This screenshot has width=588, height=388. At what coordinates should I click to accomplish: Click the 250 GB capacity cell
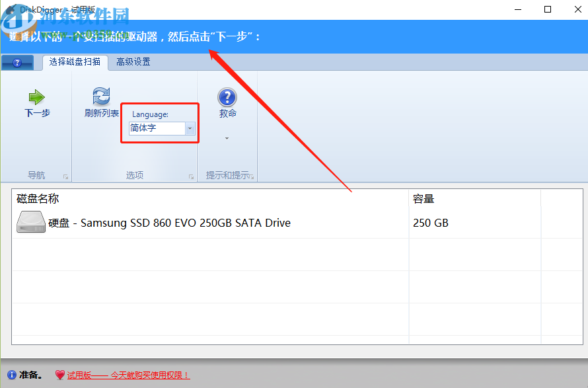[431, 223]
